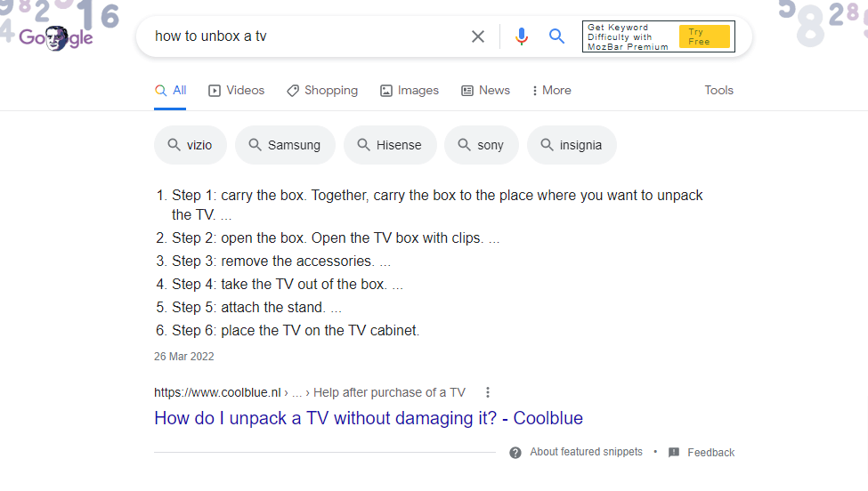
Task: Expand the More search options menu
Action: 551,90
